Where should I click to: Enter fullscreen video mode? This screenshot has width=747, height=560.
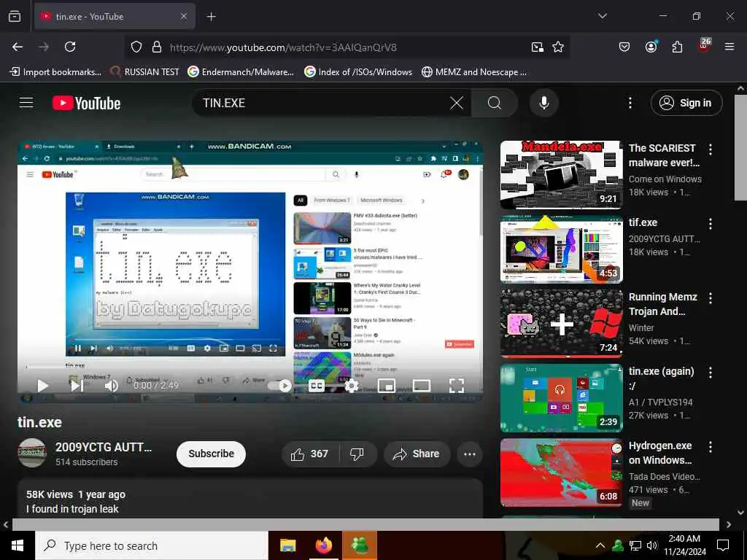click(x=457, y=385)
